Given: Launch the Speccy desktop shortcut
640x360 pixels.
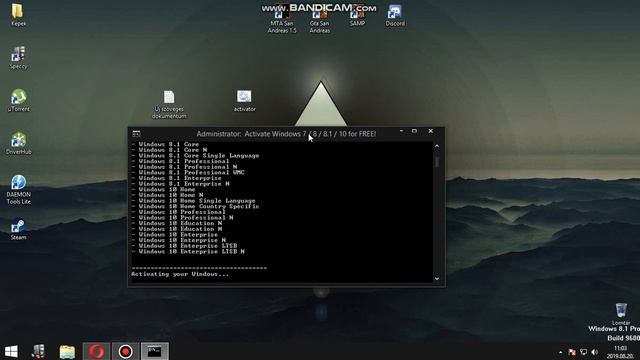Looking at the screenshot, I should [x=18, y=58].
